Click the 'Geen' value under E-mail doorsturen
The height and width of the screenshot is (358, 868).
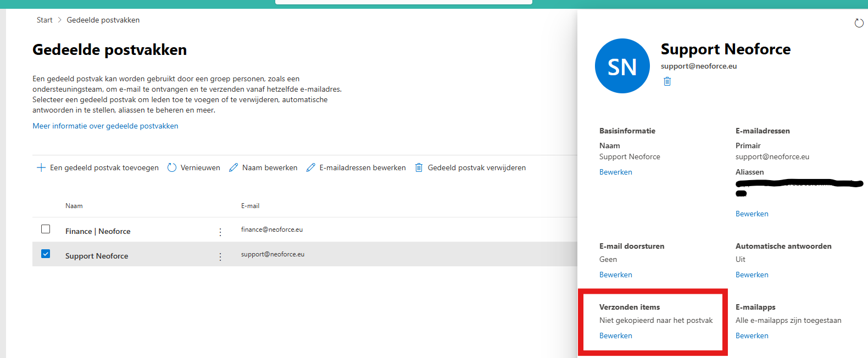pyautogui.click(x=608, y=259)
